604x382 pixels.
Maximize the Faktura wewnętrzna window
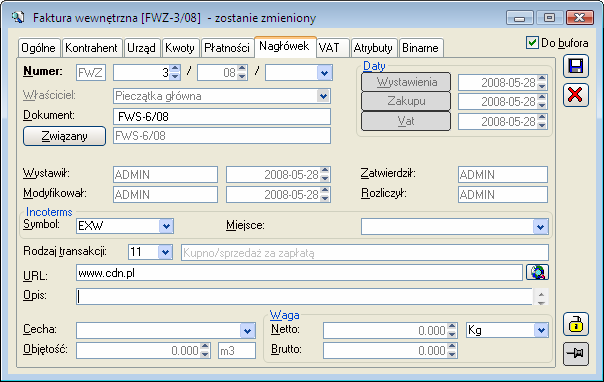(549, 18)
